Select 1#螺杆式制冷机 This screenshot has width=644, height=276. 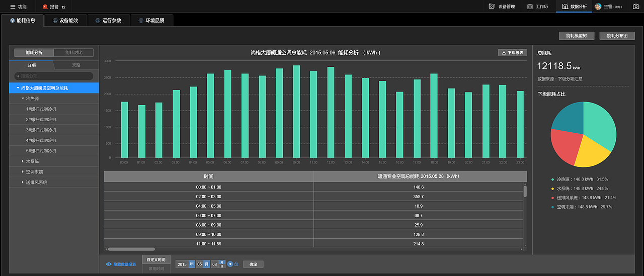pyautogui.click(x=54, y=109)
